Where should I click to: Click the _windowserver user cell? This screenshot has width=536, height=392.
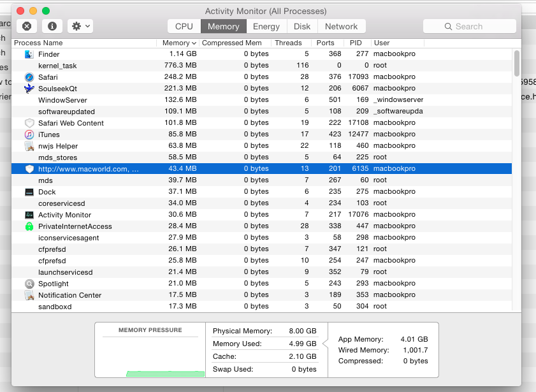point(398,100)
